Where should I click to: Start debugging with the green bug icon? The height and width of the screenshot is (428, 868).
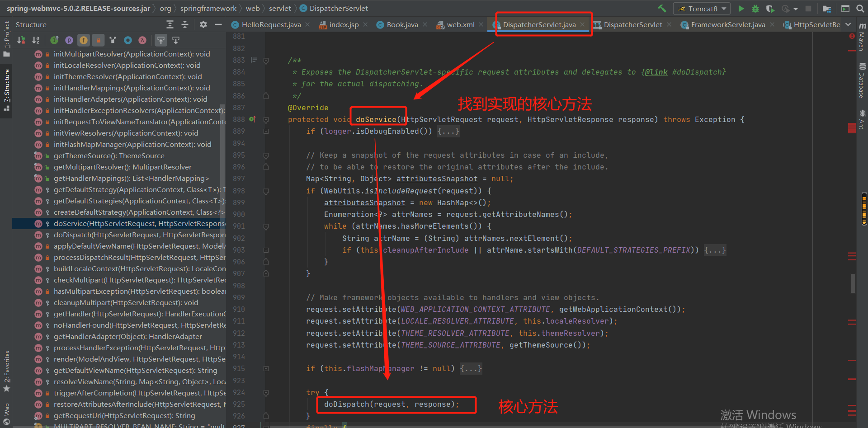tap(755, 8)
